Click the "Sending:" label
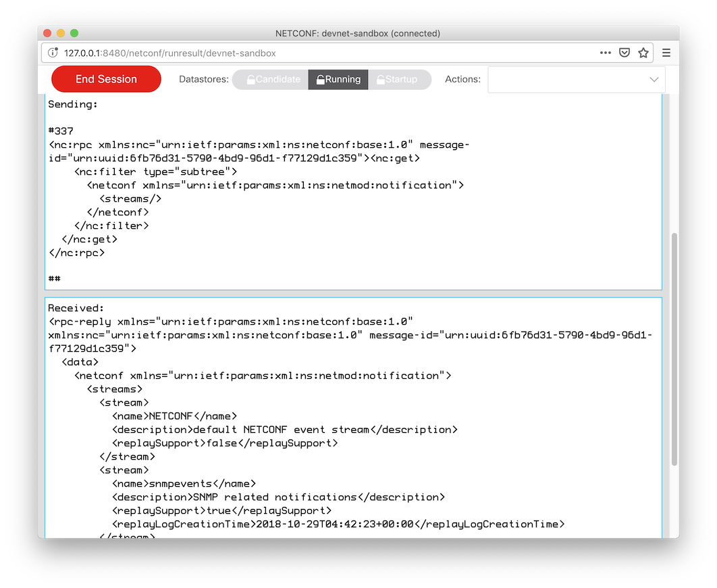 [73, 104]
